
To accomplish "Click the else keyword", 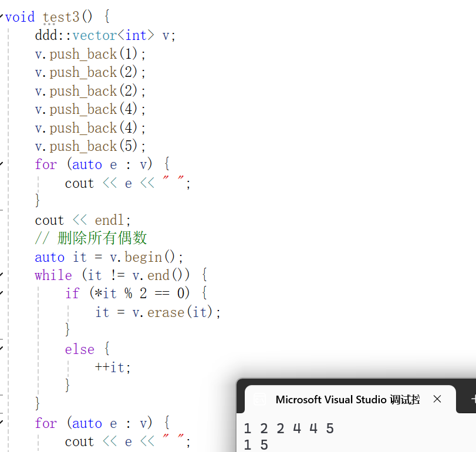I will [x=80, y=349].
